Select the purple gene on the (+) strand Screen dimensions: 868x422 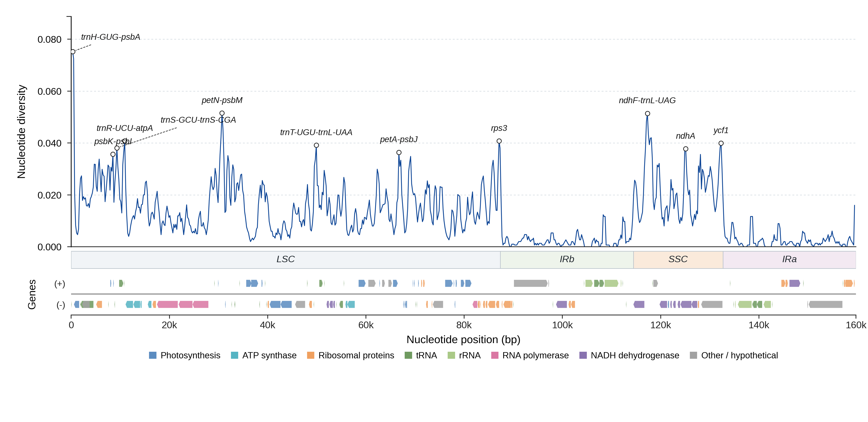[794, 284]
